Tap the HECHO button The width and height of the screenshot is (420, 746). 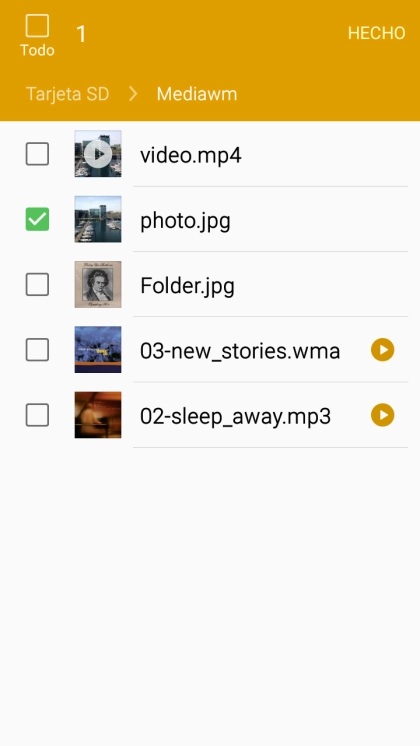376,33
